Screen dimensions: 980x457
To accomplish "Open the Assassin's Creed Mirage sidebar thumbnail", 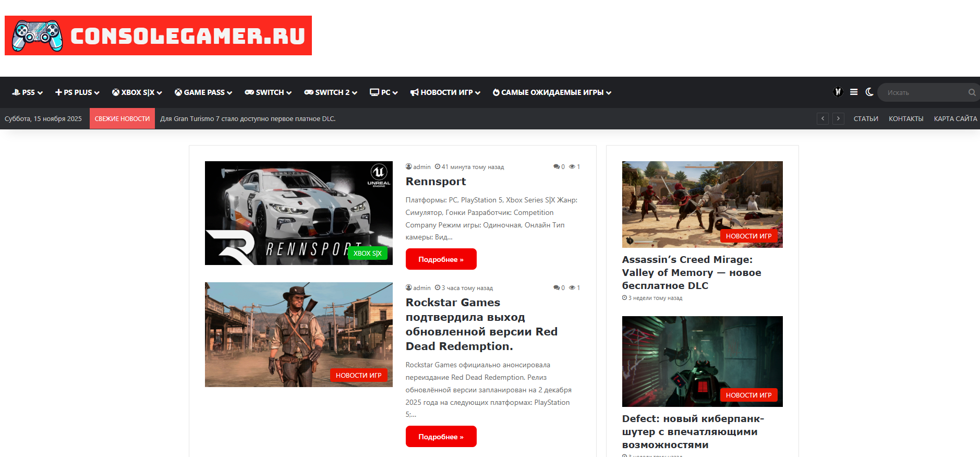I will click(x=702, y=204).
